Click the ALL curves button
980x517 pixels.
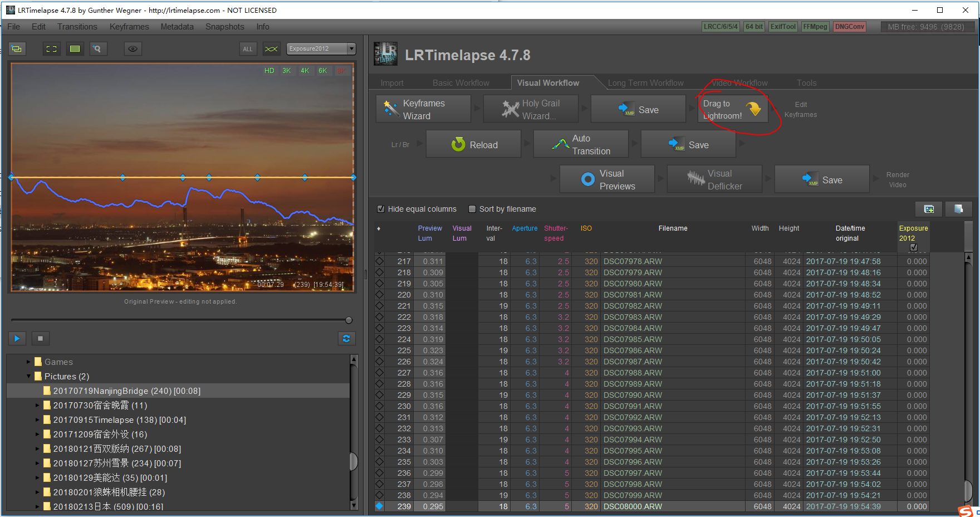pos(248,49)
